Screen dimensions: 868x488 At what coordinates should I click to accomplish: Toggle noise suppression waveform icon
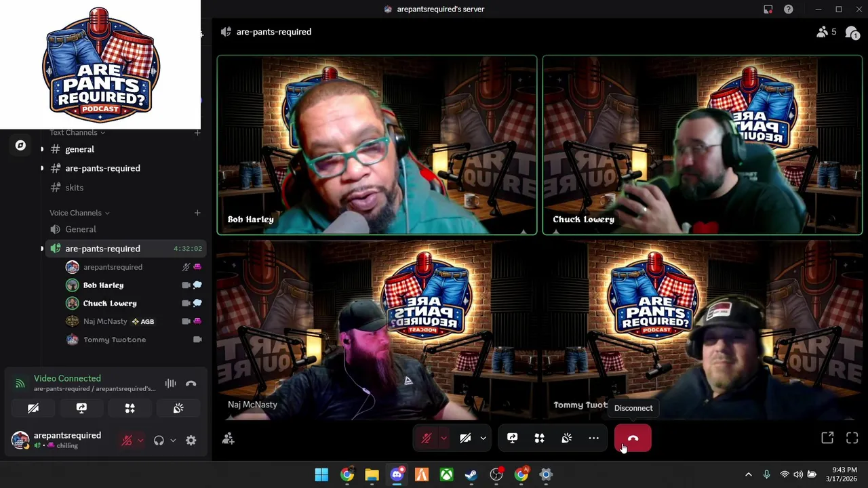pyautogui.click(x=170, y=384)
